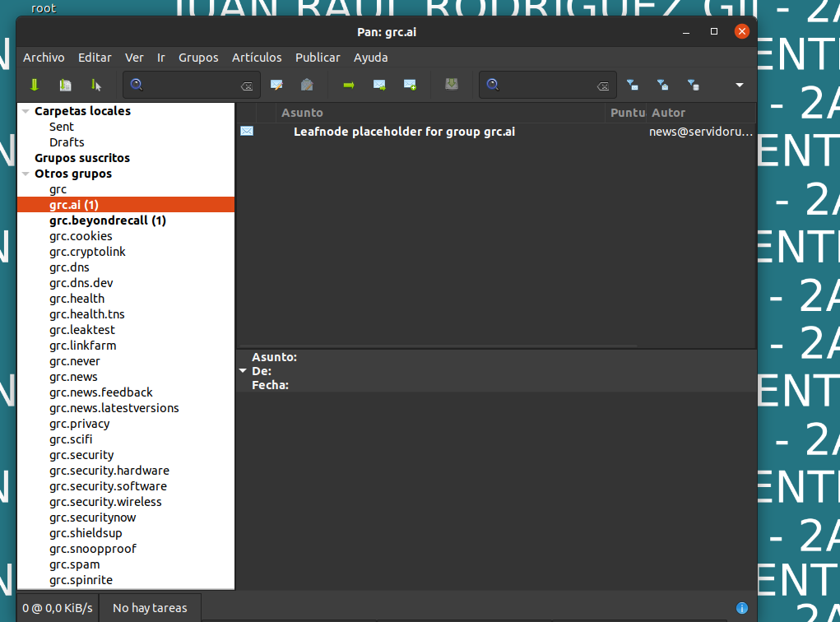Toggle the match only complete articles filter

[x=694, y=85]
